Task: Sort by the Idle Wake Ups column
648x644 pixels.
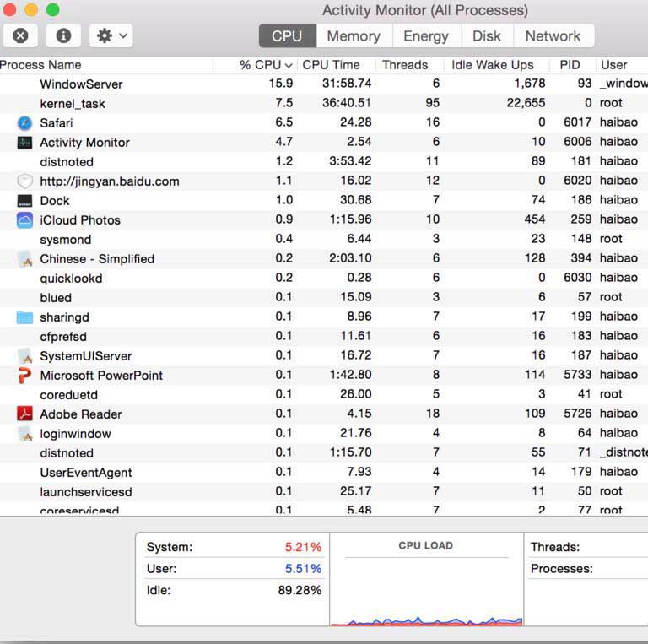Action: tap(493, 65)
